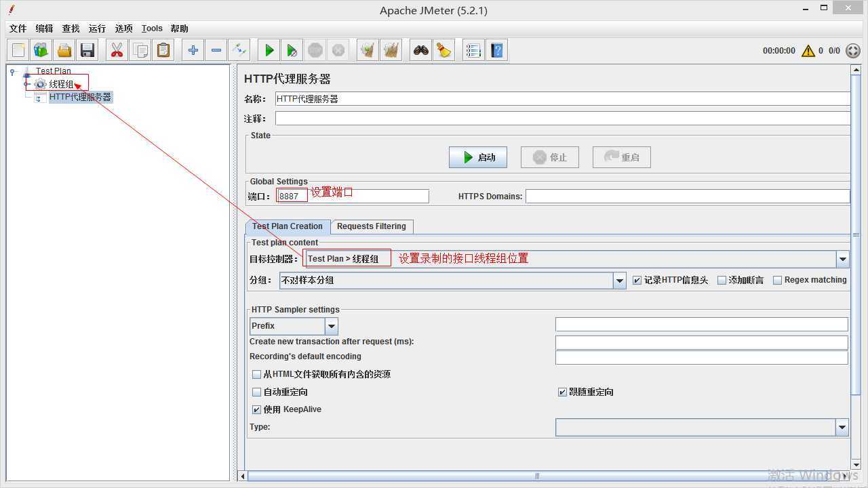
Task: Open the 帮助 menu
Action: point(179,28)
